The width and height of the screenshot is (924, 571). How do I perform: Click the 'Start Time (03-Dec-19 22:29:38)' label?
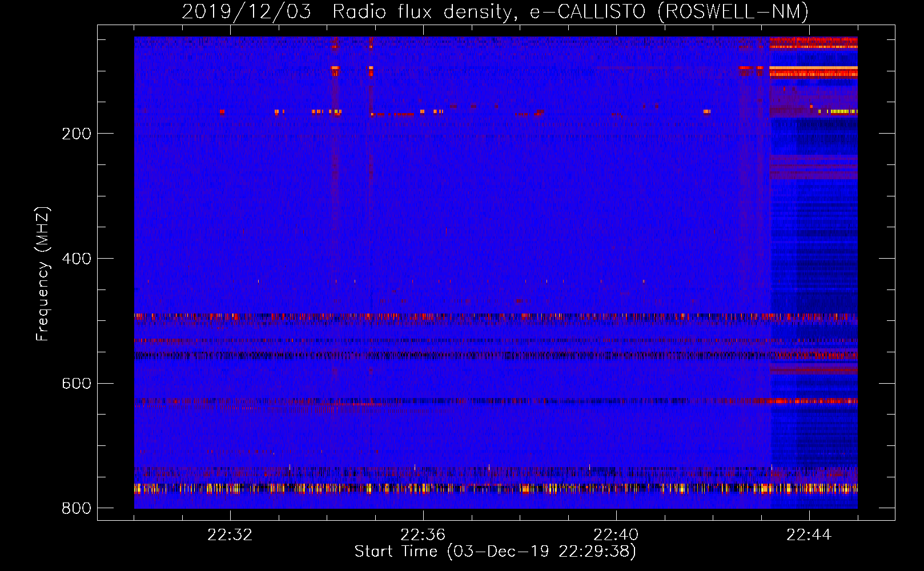(495, 552)
